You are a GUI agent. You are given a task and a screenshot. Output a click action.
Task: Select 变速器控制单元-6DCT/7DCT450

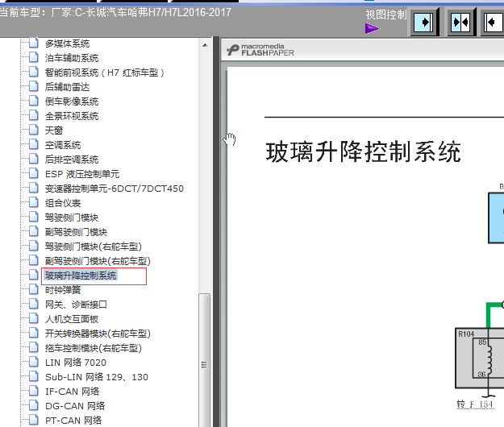pos(115,189)
